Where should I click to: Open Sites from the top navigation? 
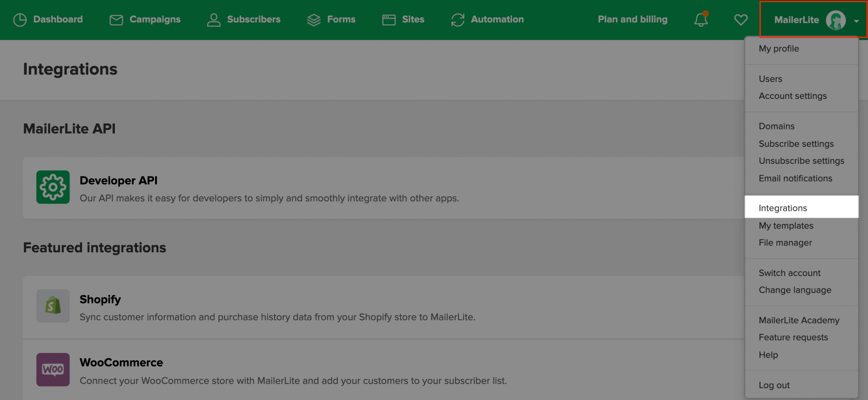413,20
